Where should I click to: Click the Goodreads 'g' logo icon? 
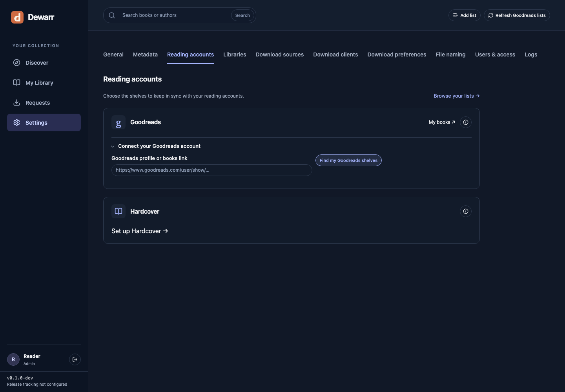pyautogui.click(x=118, y=122)
